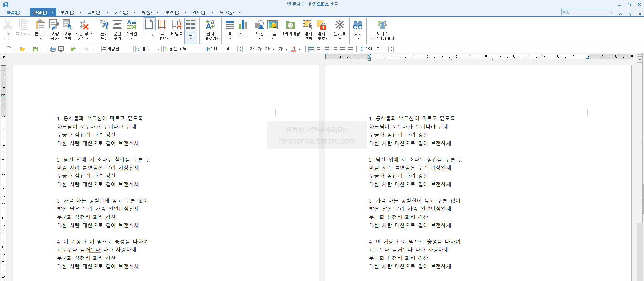Toggle strikethrough text formatting
Image resolution: width=644 pixels, height=281 pixels.
pos(280,49)
